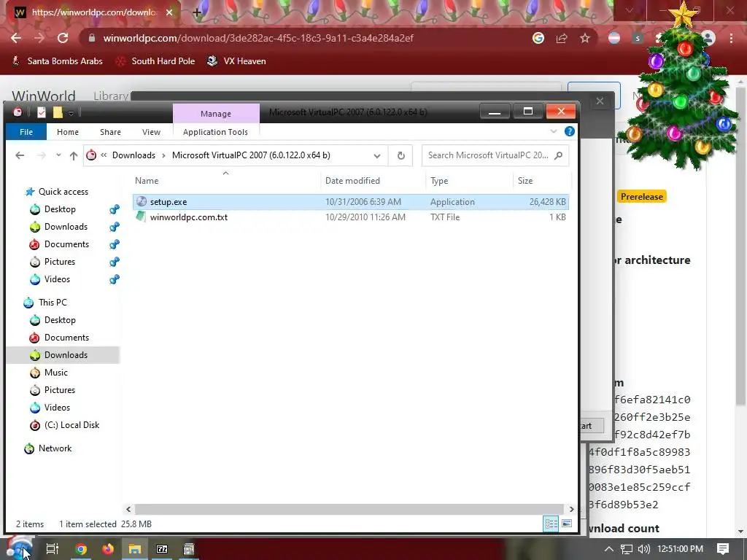Open the View ribbon tab
The width and height of the screenshot is (747, 560).
[x=151, y=132]
